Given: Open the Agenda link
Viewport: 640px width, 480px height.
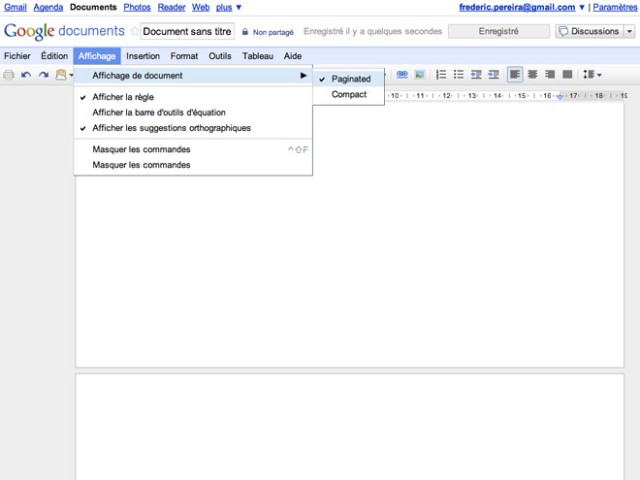Looking at the screenshot, I should tap(48, 7).
